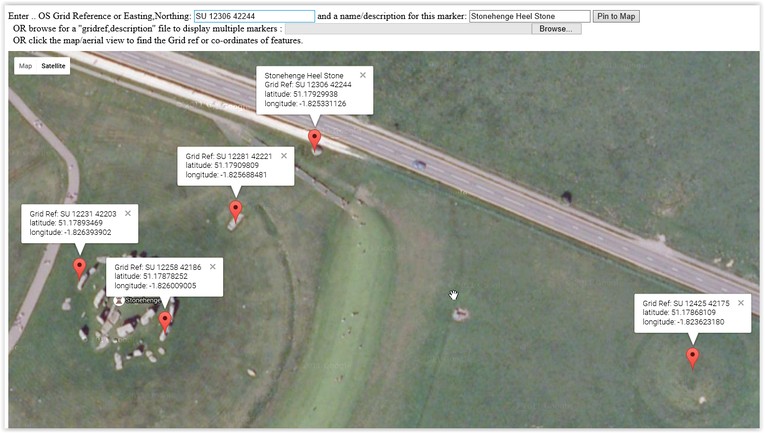Click the Stonehenge place label on map

point(142,300)
